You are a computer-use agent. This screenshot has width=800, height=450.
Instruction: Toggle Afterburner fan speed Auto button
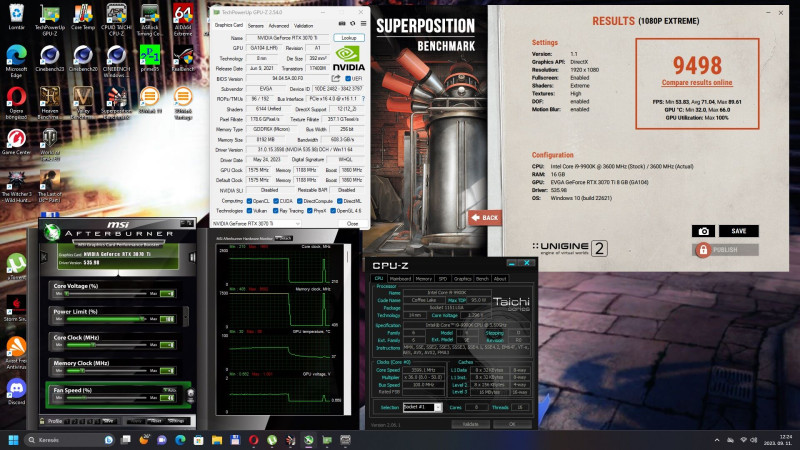pos(170,390)
